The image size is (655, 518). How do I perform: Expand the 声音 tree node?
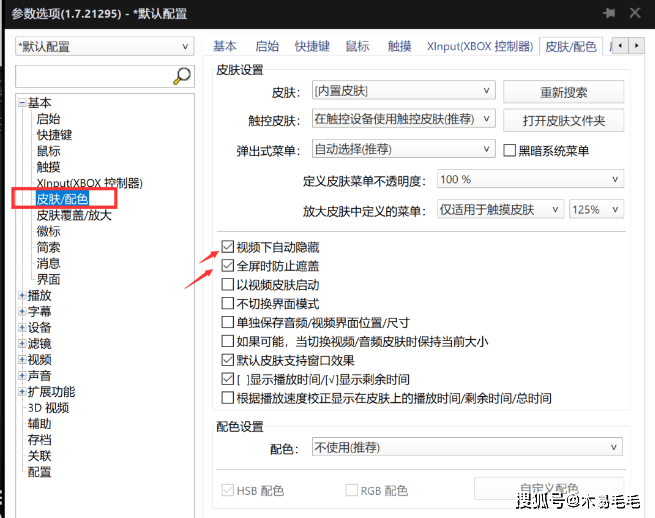click(22, 376)
